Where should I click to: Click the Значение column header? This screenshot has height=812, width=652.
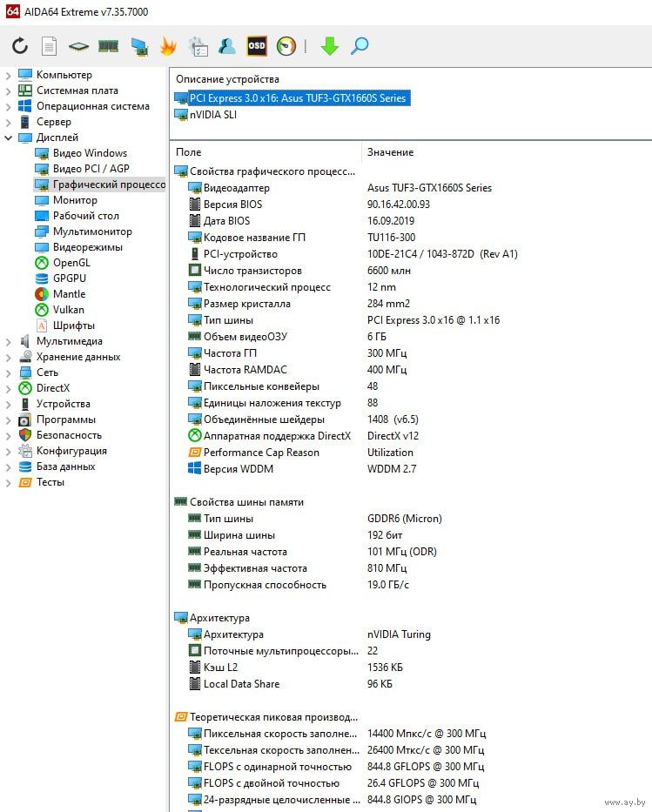coord(390,152)
